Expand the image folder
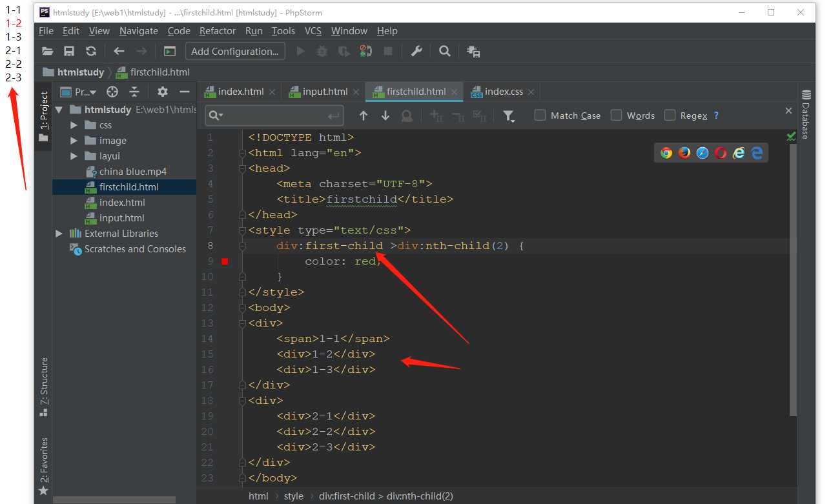 [74, 141]
